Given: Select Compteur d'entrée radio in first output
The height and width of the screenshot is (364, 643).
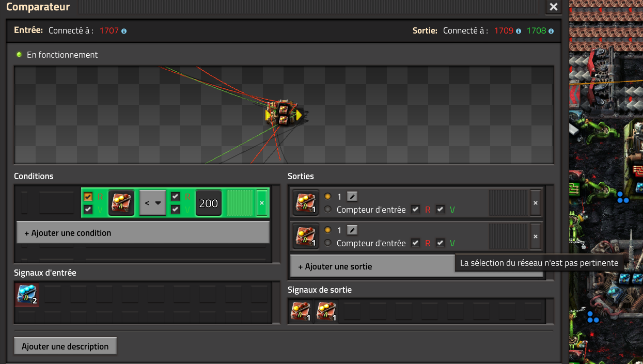Looking at the screenshot, I should (x=327, y=210).
